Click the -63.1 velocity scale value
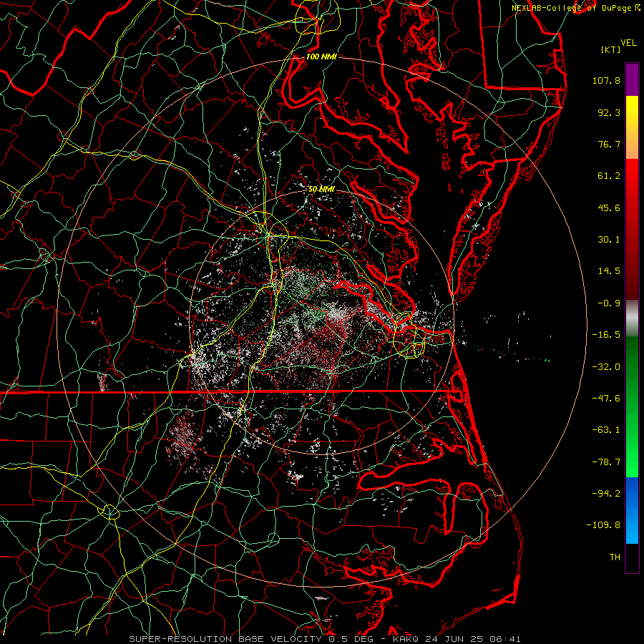The image size is (644, 644). point(606,430)
